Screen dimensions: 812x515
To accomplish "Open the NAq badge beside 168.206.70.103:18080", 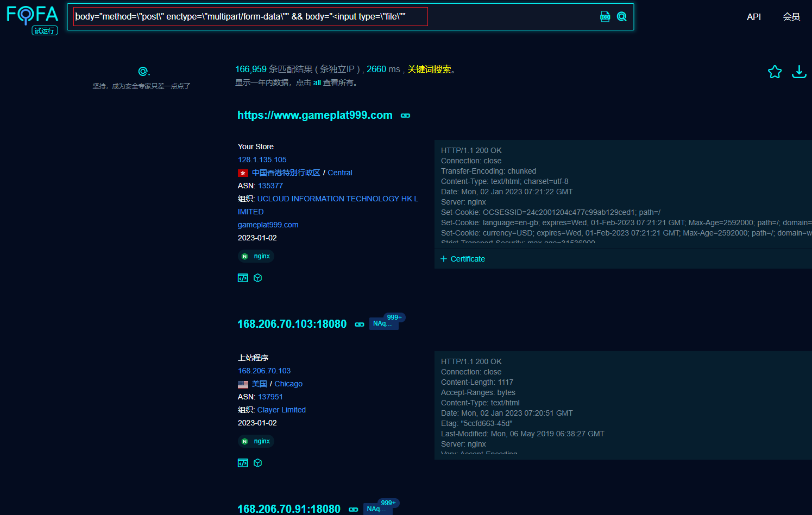I will pos(383,323).
